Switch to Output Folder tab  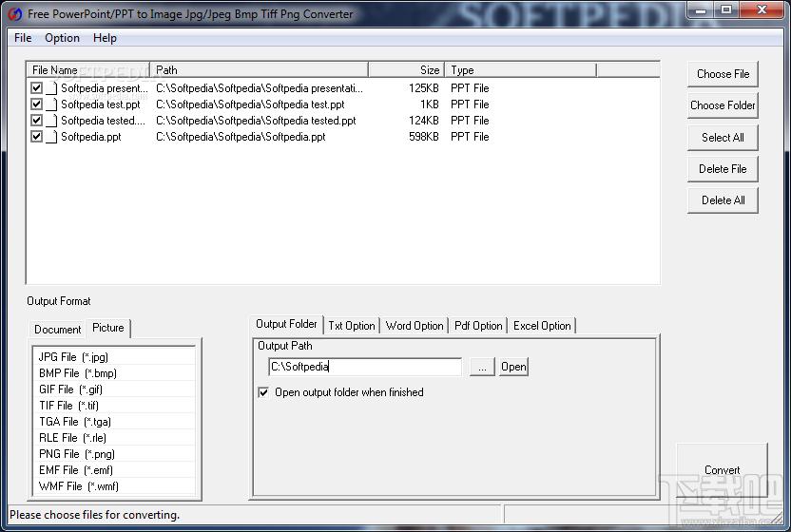[286, 324]
